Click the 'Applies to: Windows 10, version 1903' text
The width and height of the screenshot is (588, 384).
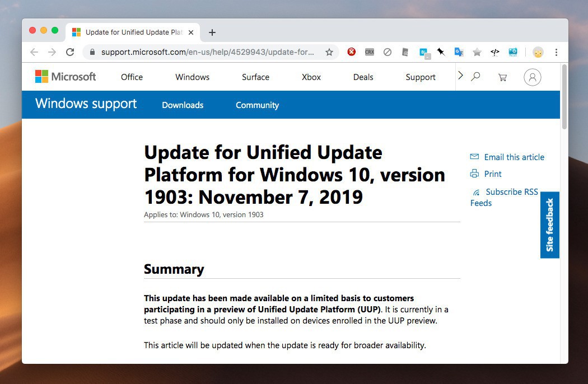pos(204,215)
